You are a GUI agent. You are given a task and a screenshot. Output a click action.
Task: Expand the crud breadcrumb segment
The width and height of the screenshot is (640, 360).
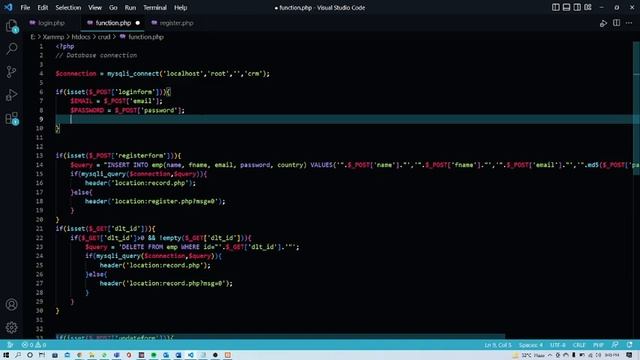[104, 37]
